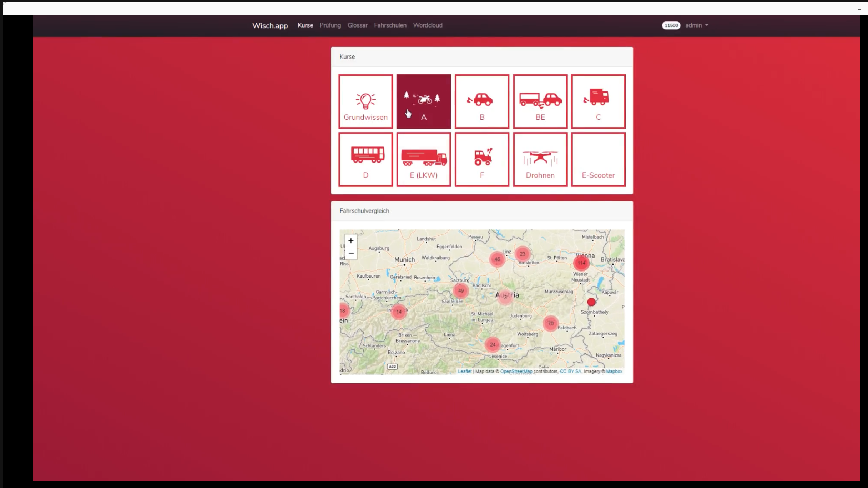Zoom out on the map
868x488 pixels.
coord(351,253)
